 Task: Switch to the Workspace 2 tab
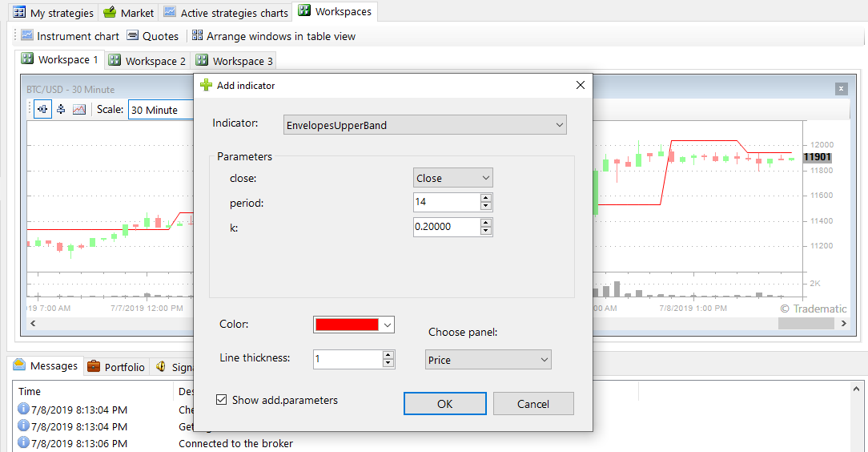point(148,61)
